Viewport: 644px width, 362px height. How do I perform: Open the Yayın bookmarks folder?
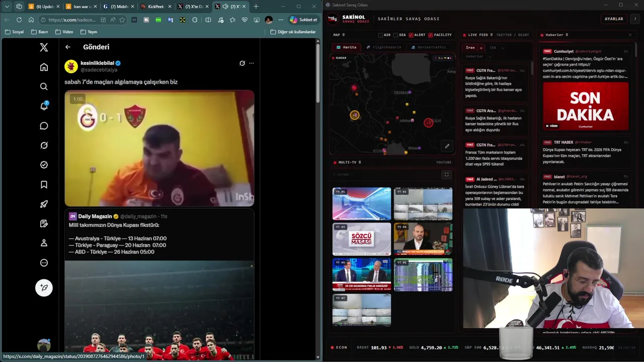(89, 32)
